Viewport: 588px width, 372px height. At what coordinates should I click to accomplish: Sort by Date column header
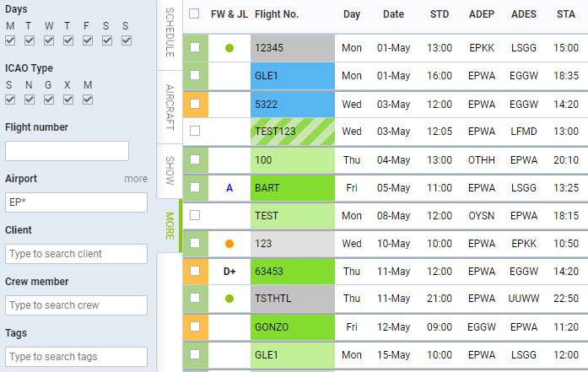coord(393,14)
